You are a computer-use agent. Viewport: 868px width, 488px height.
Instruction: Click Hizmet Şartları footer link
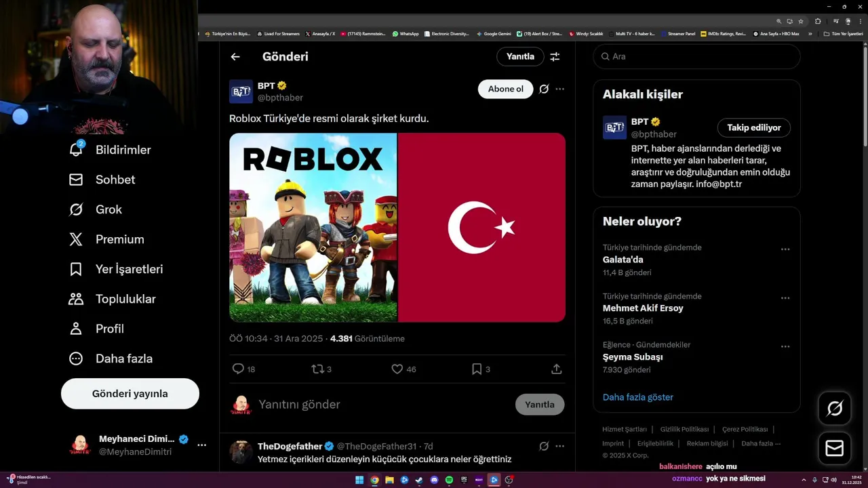(625, 429)
